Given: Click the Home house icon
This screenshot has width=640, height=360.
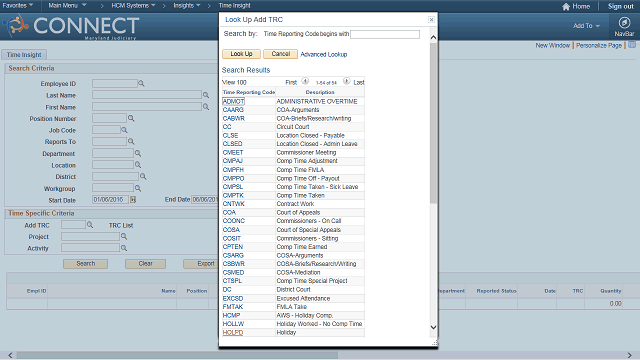Looking at the screenshot, I should 566,7.
